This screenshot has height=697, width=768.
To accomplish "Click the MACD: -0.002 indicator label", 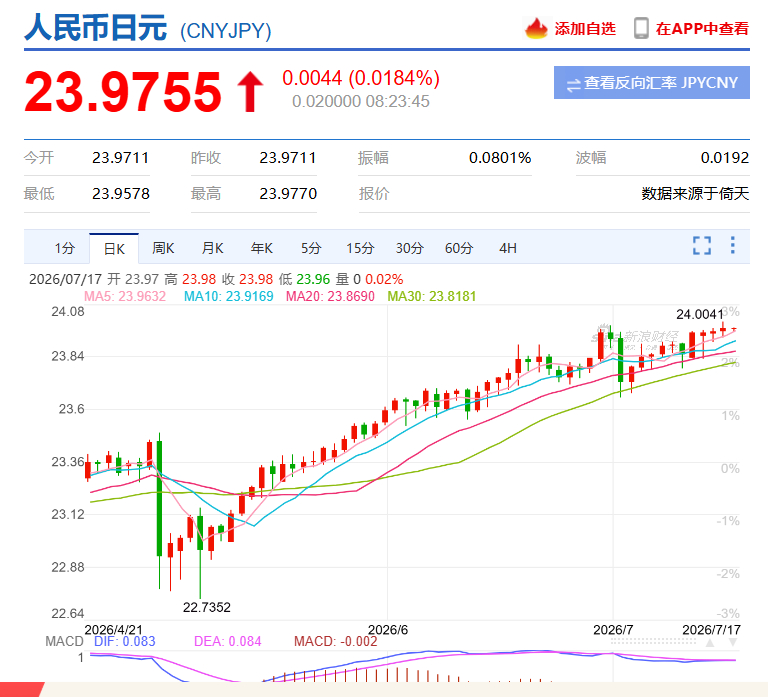I will [336, 641].
